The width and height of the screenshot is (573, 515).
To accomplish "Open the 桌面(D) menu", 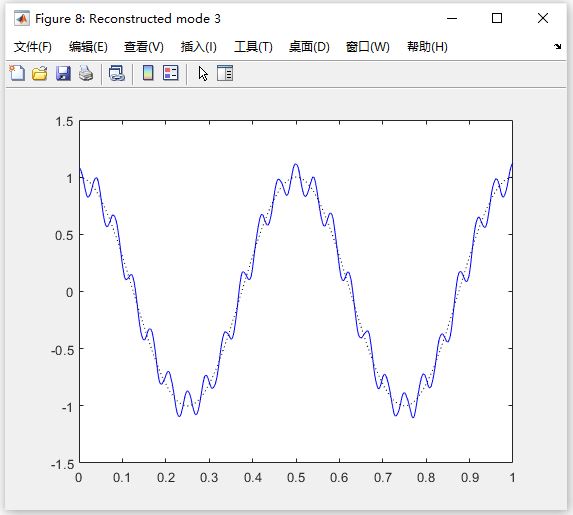I will pos(309,47).
